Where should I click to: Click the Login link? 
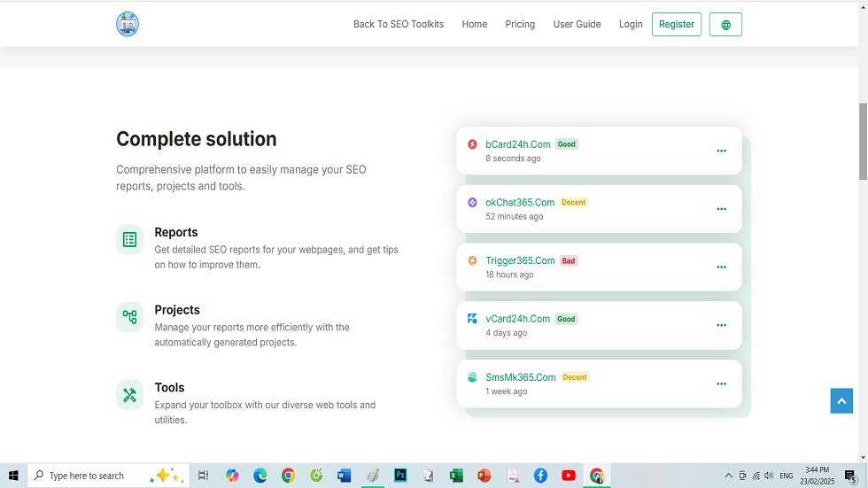tap(631, 25)
